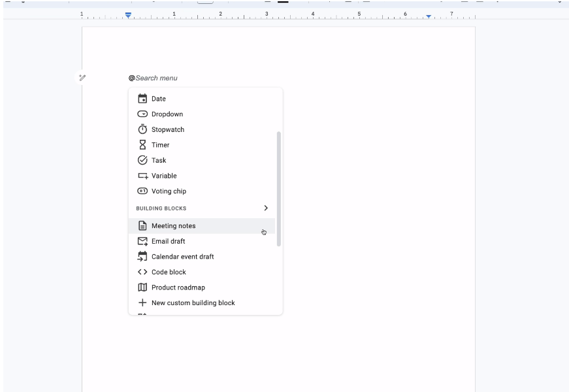
Task: Click the left indent marker on ruler
Action: 128,15
